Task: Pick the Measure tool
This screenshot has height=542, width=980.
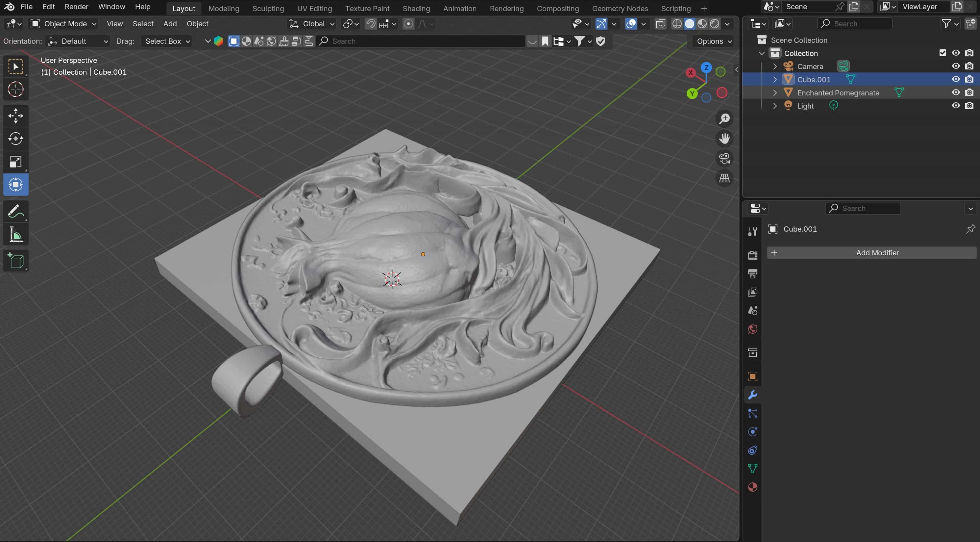Action: (x=15, y=234)
